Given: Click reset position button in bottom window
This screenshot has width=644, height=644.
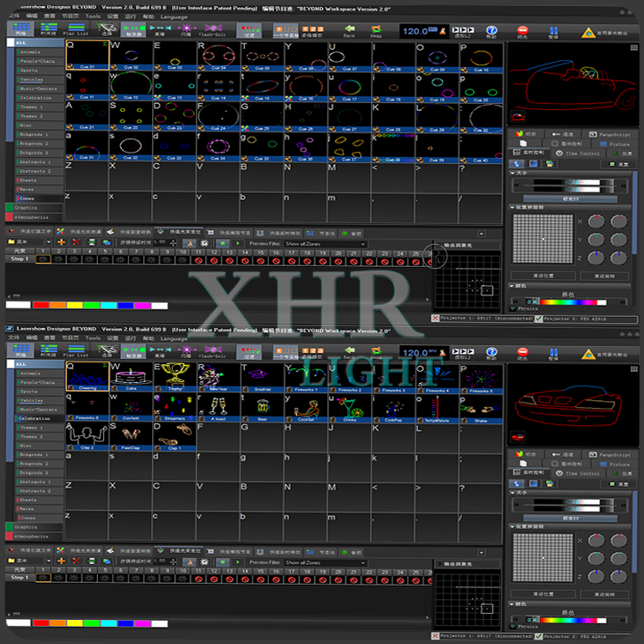Looking at the screenshot, I should pos(543,594).
